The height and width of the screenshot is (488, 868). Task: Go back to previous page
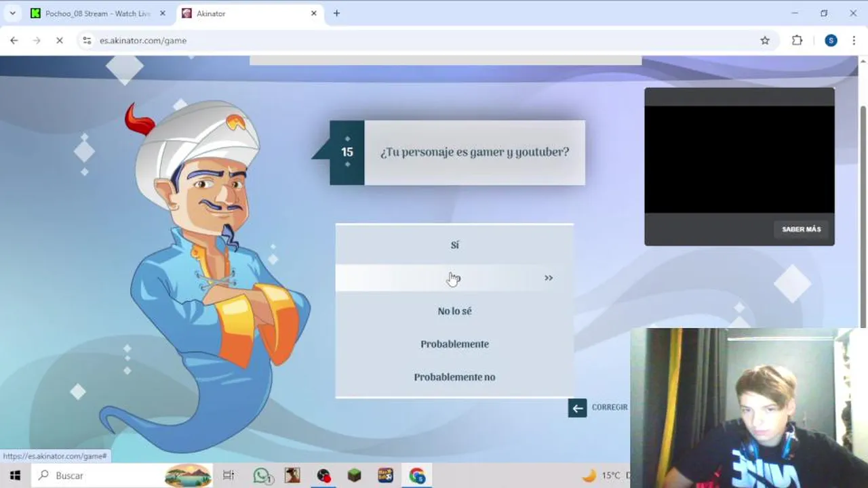pyautogui.click(x=14, y=41)
